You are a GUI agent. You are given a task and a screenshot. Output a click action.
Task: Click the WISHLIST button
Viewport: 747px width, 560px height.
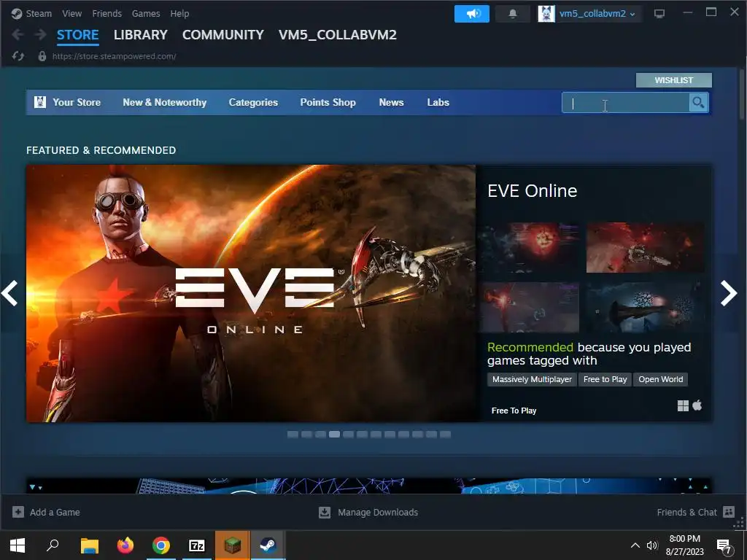673,80
